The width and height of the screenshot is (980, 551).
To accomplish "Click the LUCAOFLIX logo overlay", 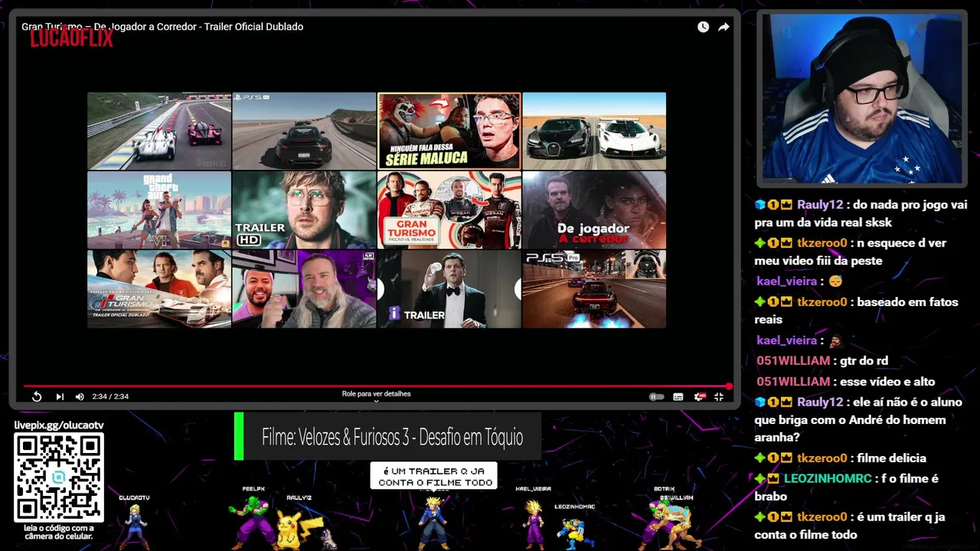I will pyautogui.click(x=72, y=37).
